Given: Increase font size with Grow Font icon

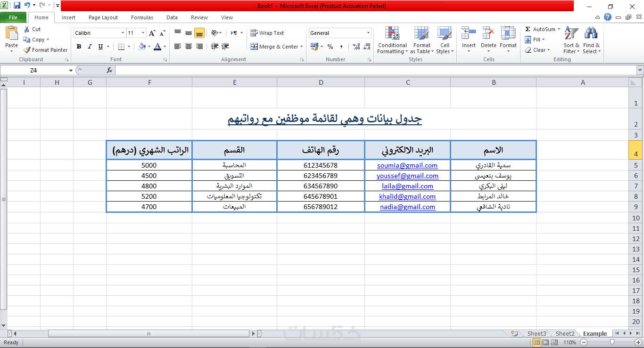Looking at the screenshot, I should (x=152, y=33).
